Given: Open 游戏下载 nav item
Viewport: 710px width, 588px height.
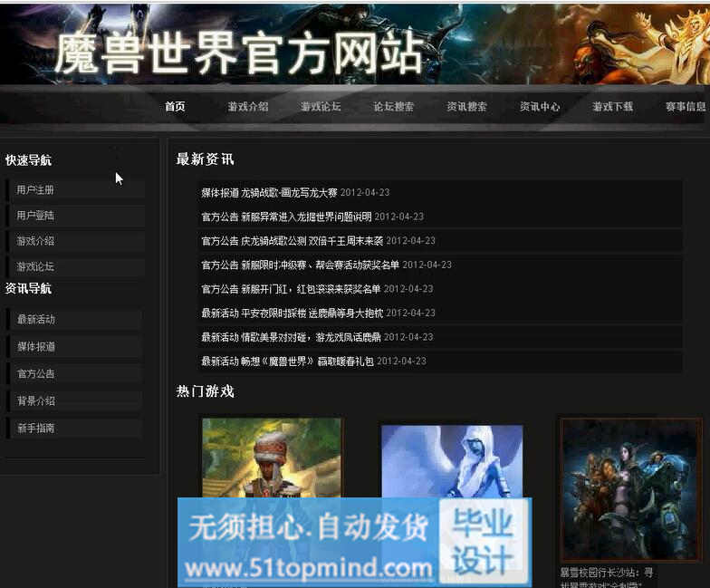Looking at the screenshot, I should (612, 107).
